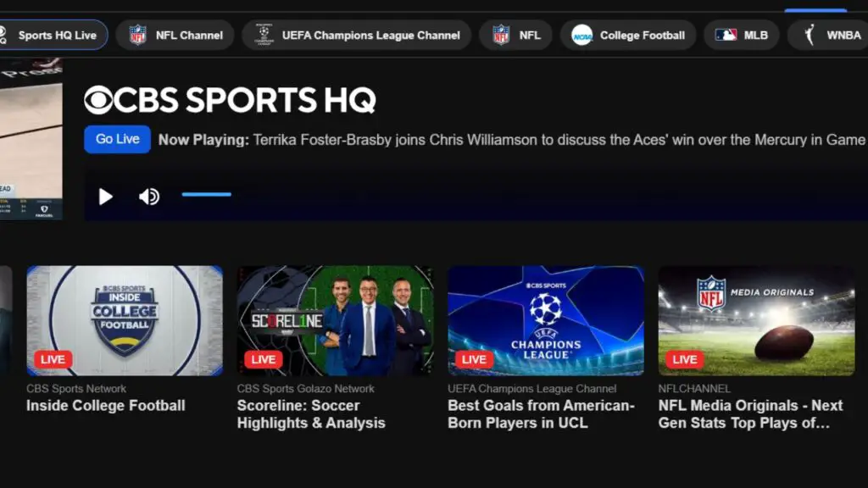Click the WNBA logo icon

810,36
